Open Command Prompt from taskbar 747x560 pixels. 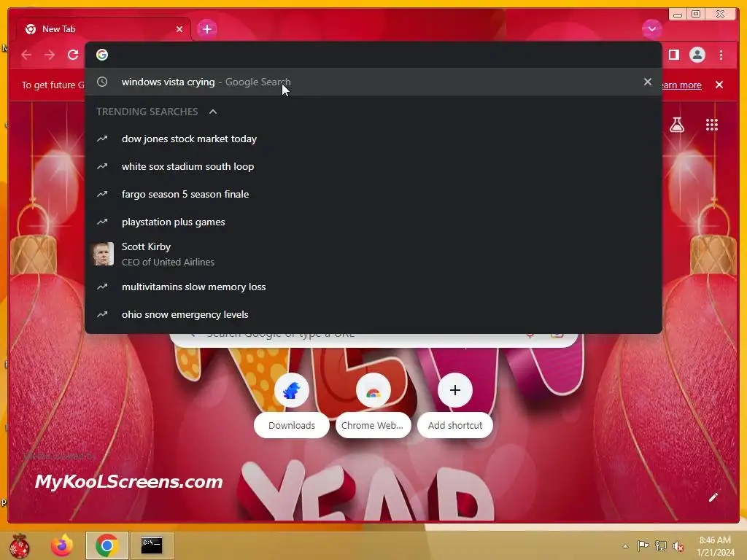tap(152, 545)
